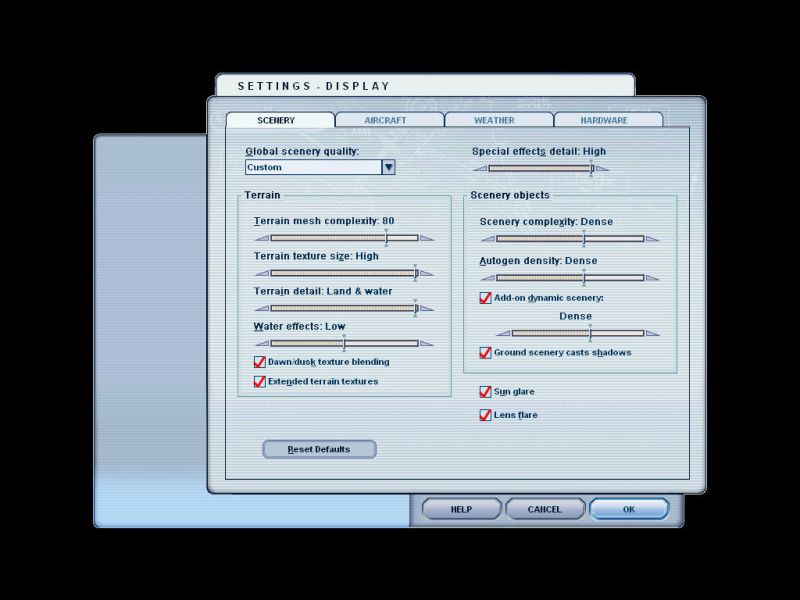Click right arrow of Terrain texture size slider
Viewport: 800px width, 600px height.
[426, 273]
